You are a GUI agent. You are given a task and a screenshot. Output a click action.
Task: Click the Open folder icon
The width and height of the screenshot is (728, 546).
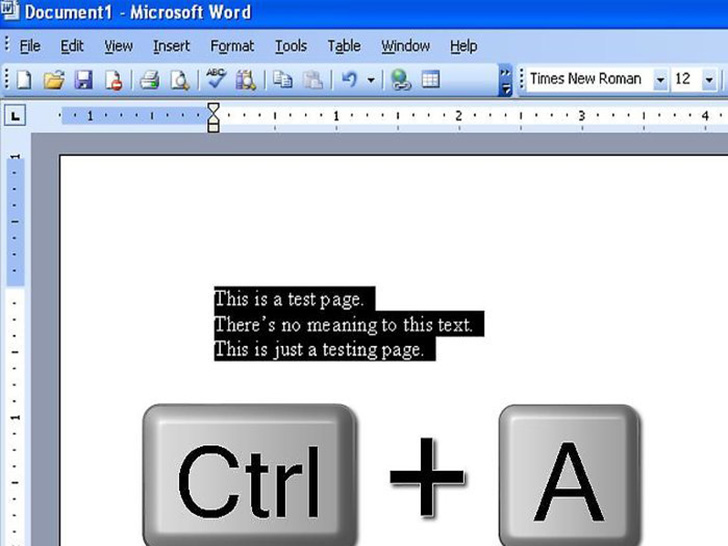tap(54, 80)
